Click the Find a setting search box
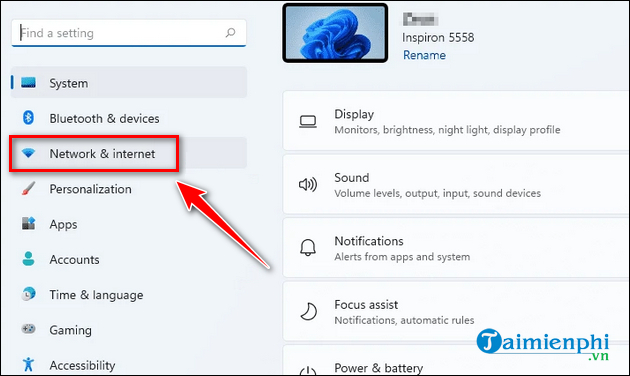630x376 pixels. click(129, 33)
